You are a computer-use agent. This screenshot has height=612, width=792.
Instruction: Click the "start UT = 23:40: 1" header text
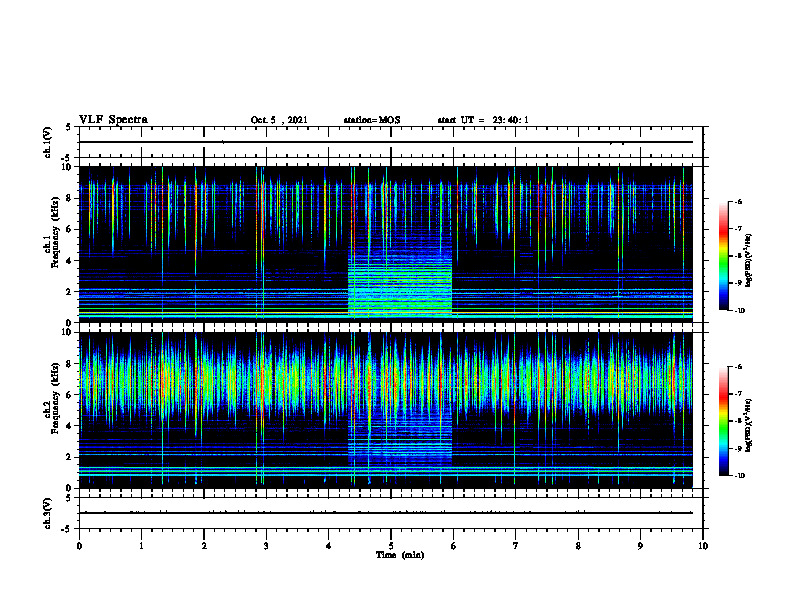[483, 120]
